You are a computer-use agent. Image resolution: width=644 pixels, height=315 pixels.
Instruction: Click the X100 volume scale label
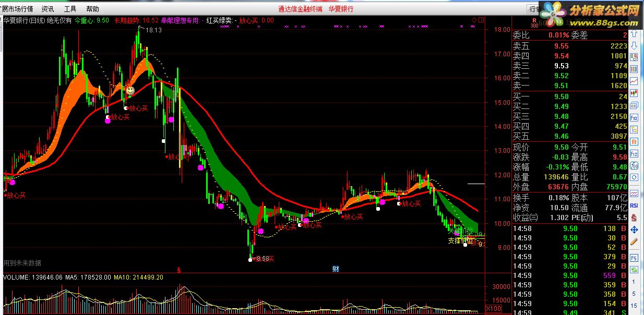point(493,309)
